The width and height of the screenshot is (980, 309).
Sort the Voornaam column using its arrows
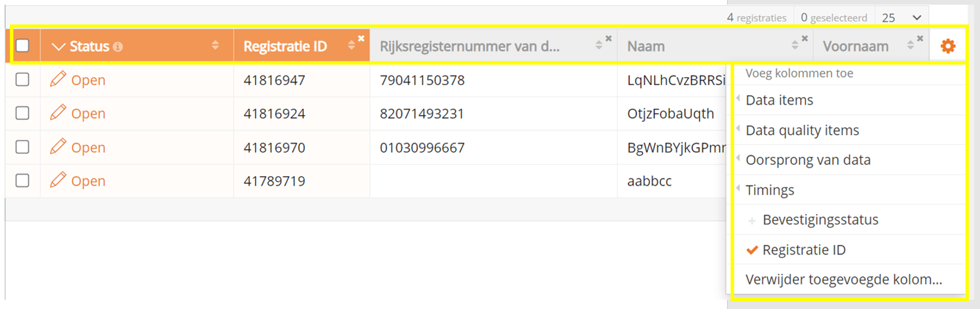click(x=910, y=45)
